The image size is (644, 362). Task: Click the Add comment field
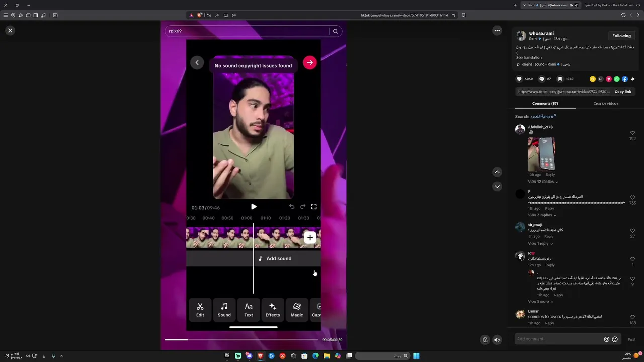558,339
